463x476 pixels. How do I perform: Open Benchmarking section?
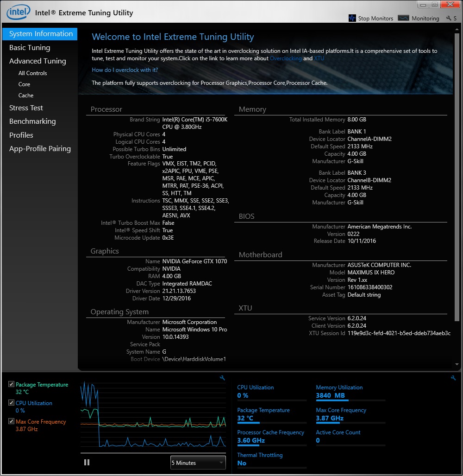[32, 121]
